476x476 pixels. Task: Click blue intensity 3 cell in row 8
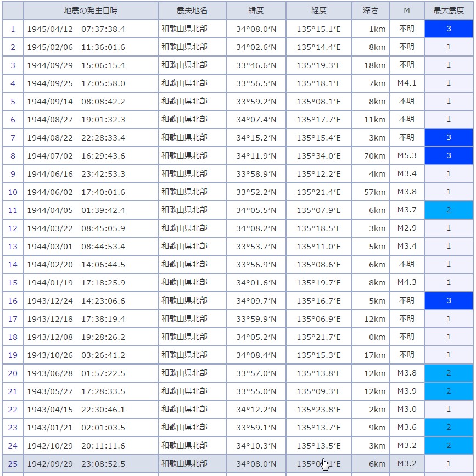[x=449, y=156]
